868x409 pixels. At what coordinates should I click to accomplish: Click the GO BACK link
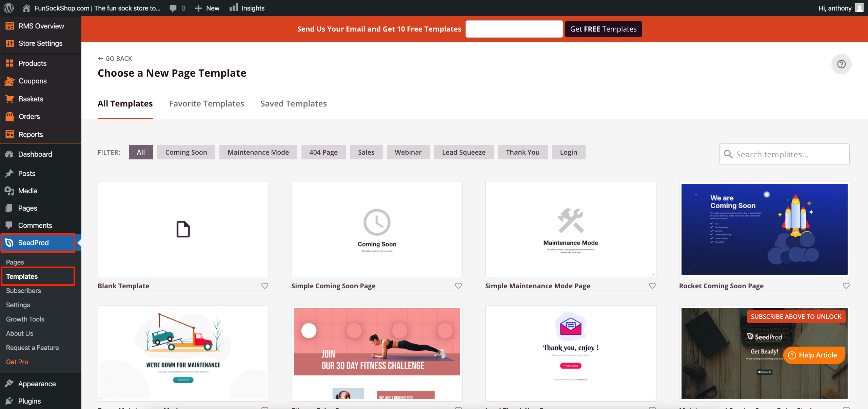tap(115, 58)
